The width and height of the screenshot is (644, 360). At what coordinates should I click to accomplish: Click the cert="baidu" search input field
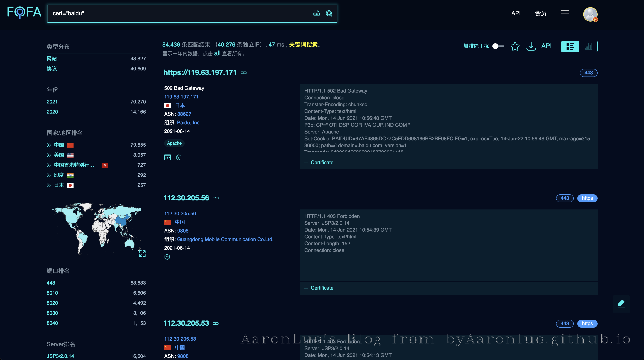(175, 13)
